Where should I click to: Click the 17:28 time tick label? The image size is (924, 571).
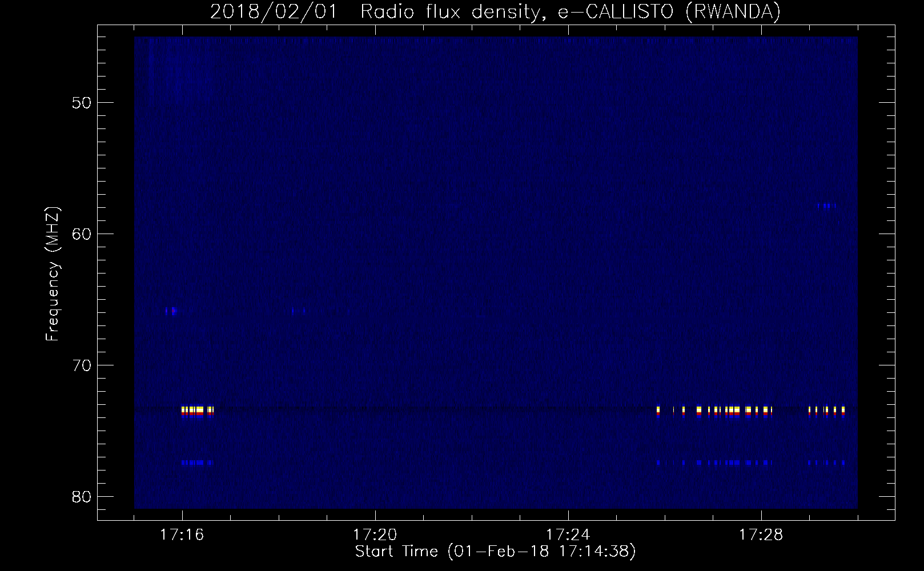(x=761, y=535)
